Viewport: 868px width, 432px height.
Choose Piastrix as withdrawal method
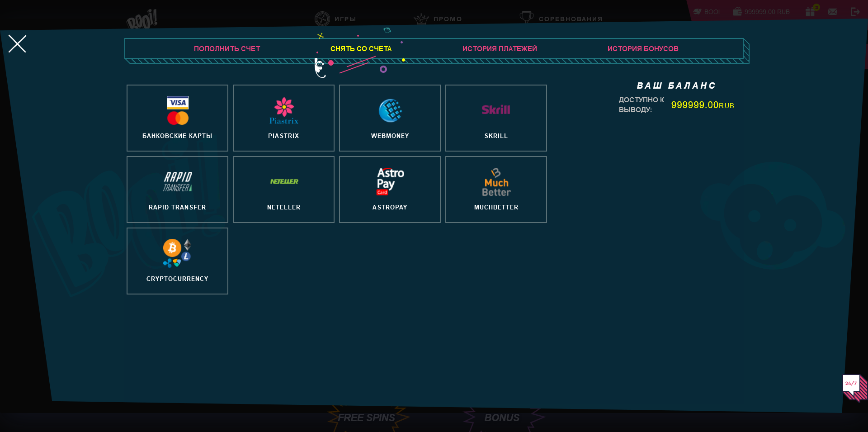[x=283, y=118]
